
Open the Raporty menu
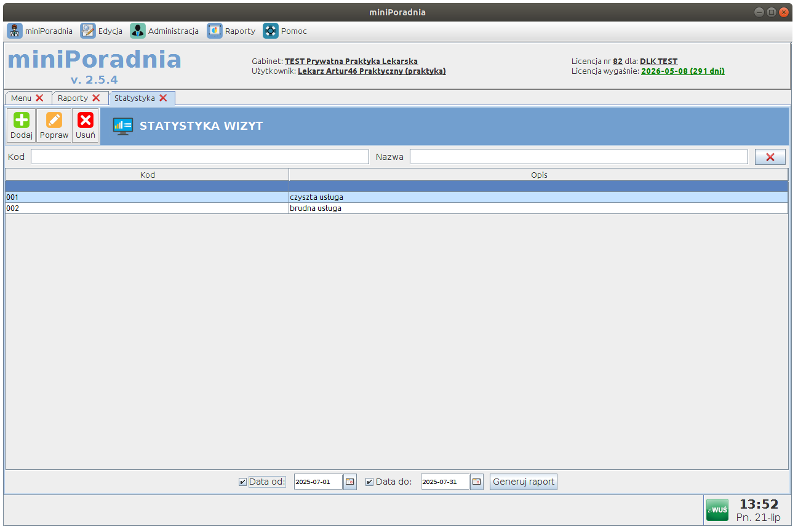231,31
